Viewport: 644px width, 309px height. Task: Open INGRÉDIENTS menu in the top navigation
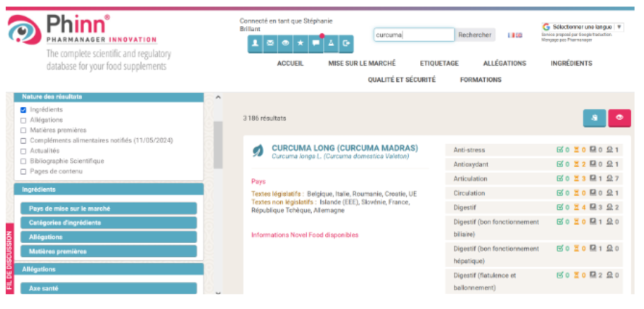[572, 63]
